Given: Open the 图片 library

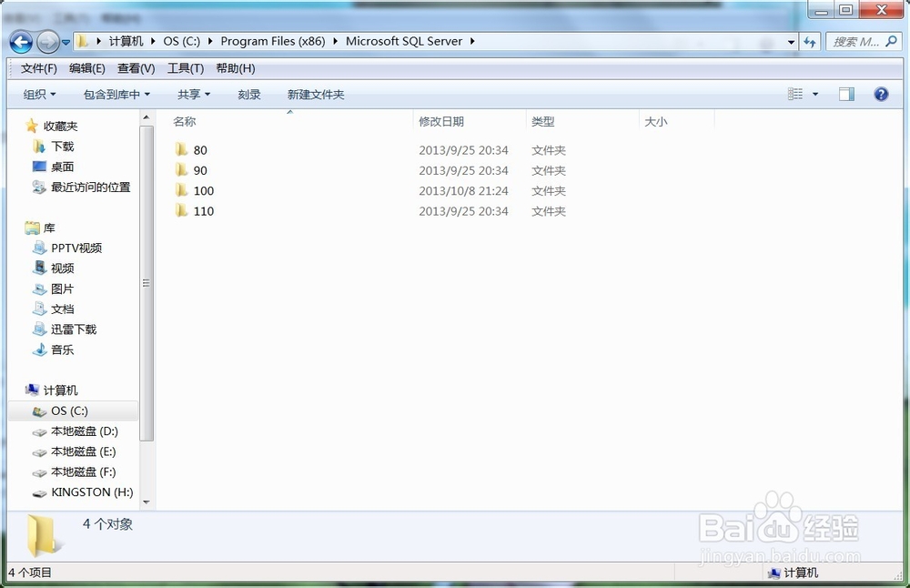Looking at the screenshot, I should tap(62, 289).
